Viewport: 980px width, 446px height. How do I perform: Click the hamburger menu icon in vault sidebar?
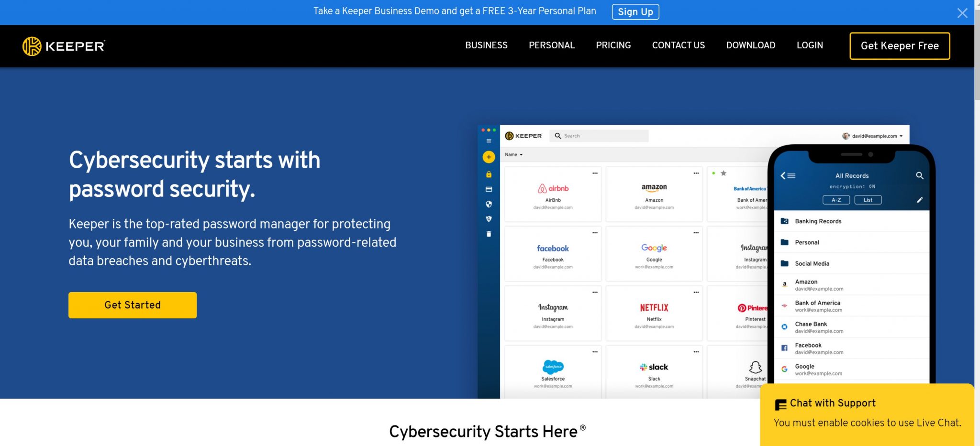(489, 141)
